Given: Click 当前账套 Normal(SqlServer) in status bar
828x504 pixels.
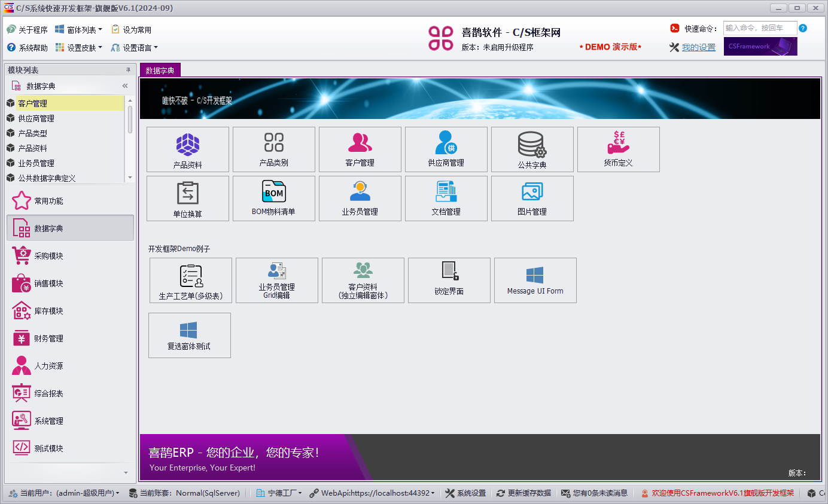Looking at the screenshot, I should pyautogui.click(x=184, y=493).
